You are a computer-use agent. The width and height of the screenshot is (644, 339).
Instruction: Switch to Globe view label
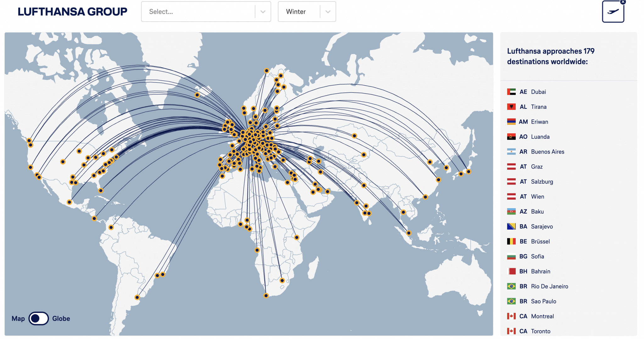point(61,319)
